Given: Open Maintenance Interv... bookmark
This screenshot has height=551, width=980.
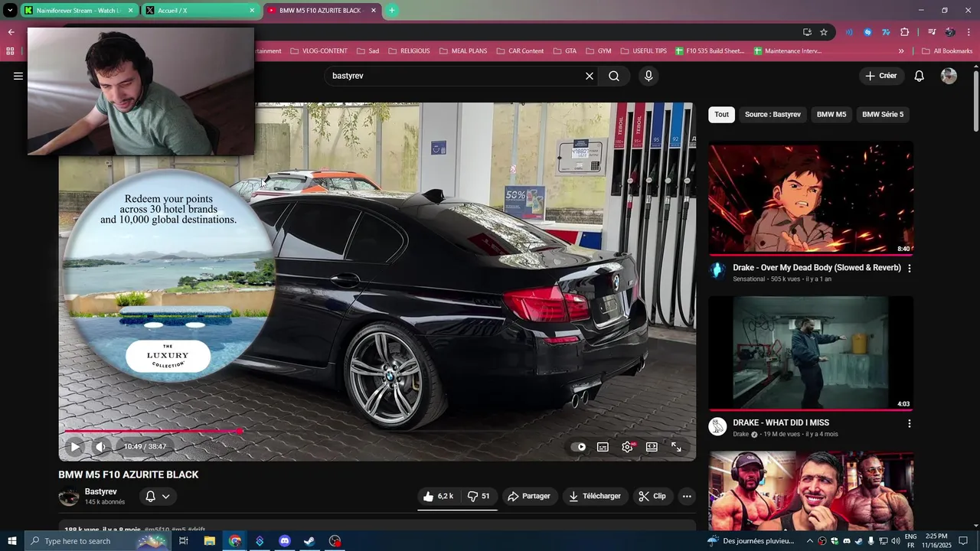Looking at the screenshot, I should (x=788, y=51).
